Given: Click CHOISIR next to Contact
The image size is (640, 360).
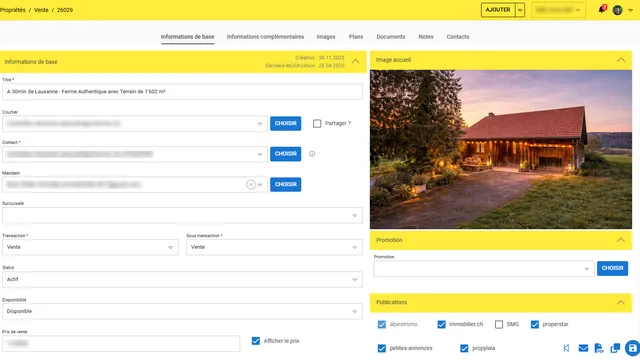Looking at the screenshot, I should pyautogui.click(x=285, y=154).
